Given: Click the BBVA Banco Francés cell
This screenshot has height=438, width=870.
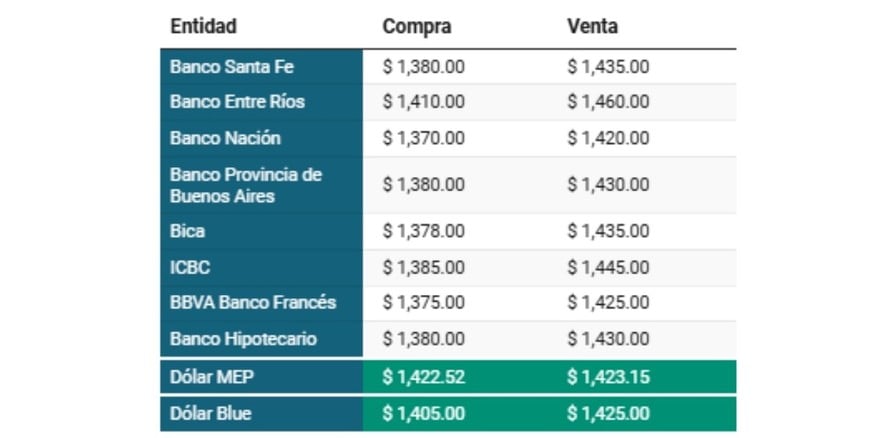Looking at the screenshot, I should (x=253, y=302).
